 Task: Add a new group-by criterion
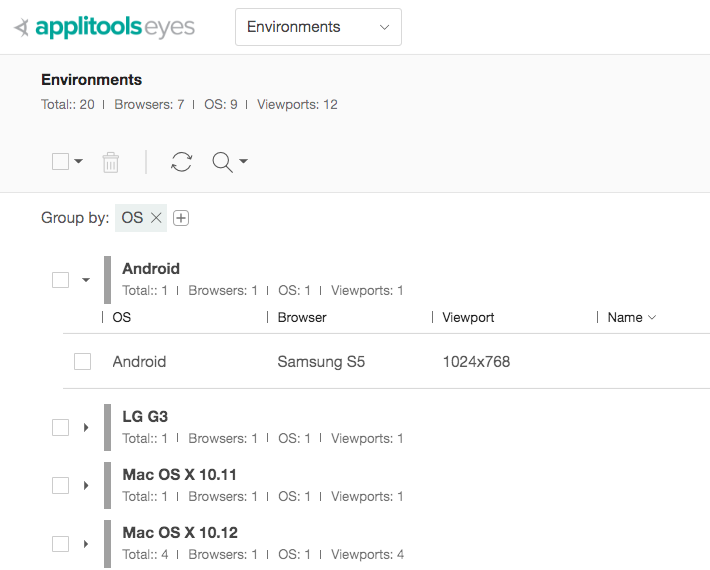pyautogui.click(x=181, y=218)
